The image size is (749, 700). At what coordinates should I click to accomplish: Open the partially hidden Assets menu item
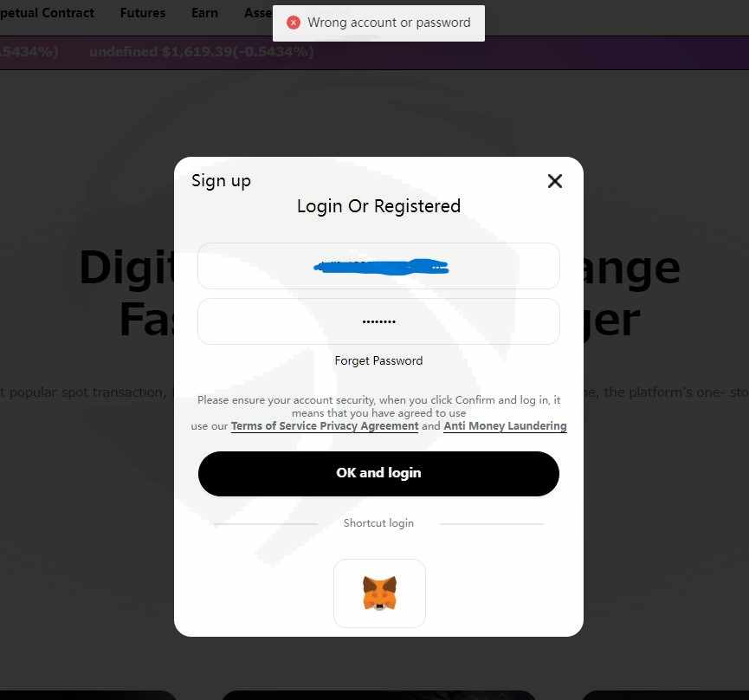(x=258, y=13)
